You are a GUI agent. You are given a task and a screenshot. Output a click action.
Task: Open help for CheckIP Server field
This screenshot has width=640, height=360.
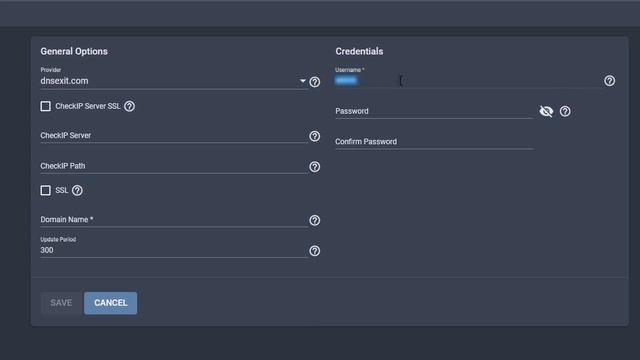tap(314, 136)
